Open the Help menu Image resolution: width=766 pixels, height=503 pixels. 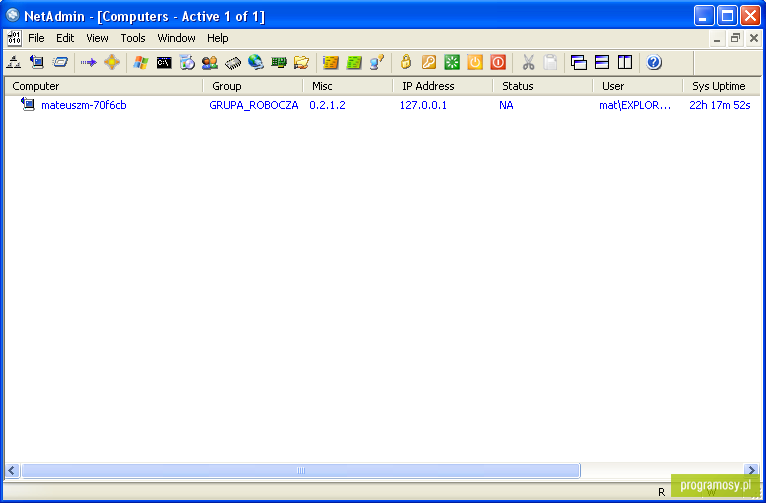pyautogui.click(x=217, y=38)
